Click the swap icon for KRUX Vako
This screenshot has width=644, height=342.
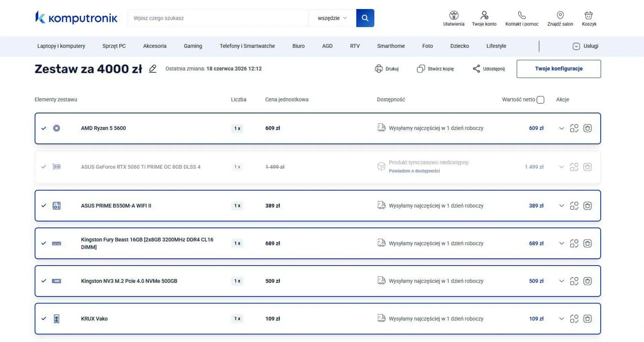[574, 319]
